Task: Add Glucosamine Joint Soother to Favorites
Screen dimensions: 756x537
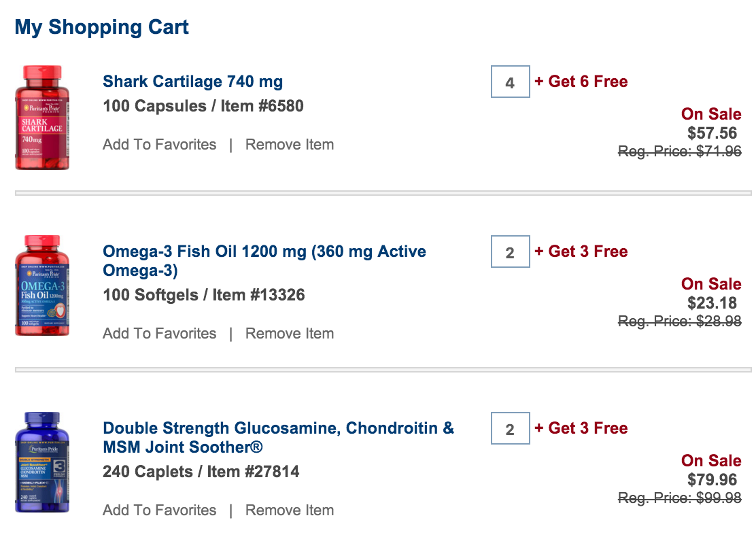Action: [160, 510]
